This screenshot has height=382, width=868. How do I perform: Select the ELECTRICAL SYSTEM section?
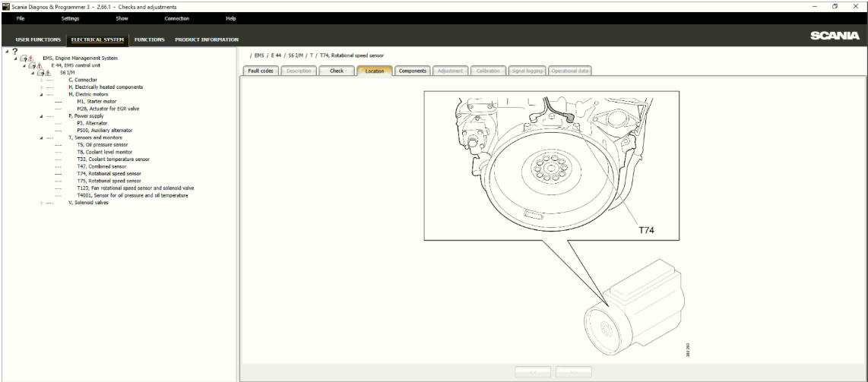[97, 39]
